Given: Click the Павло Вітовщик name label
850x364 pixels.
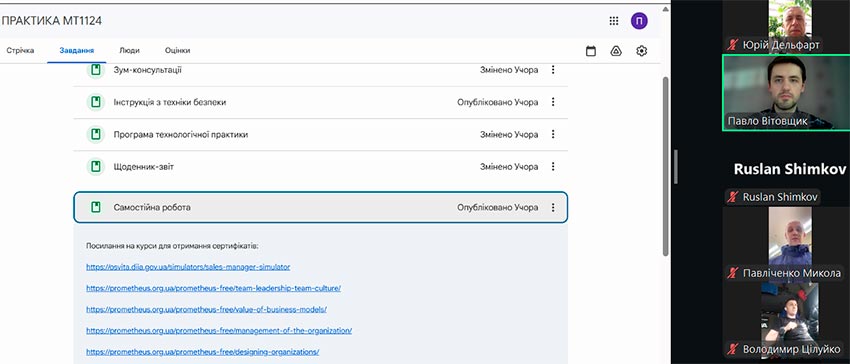Looking at the screenshot, I should click(x=768, y=121).
